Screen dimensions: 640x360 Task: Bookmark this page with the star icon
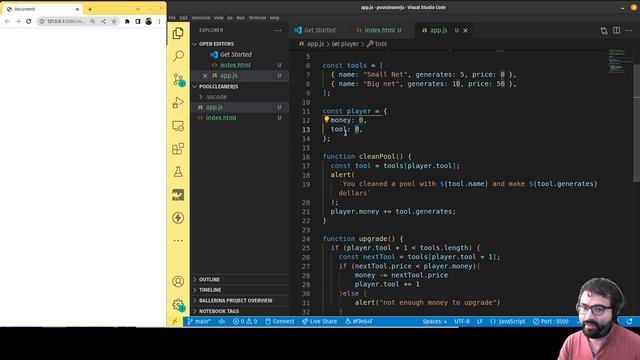coord(114,21)
